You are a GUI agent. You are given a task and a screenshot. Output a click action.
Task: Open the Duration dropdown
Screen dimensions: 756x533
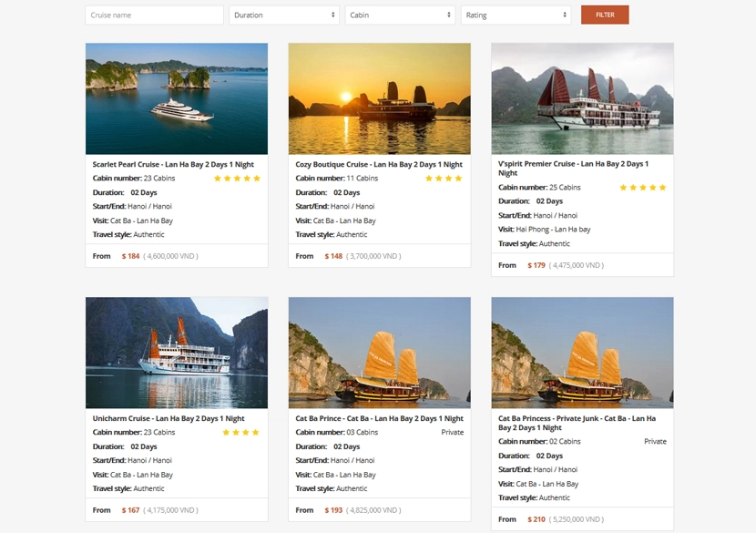click(x=284, y=15)
